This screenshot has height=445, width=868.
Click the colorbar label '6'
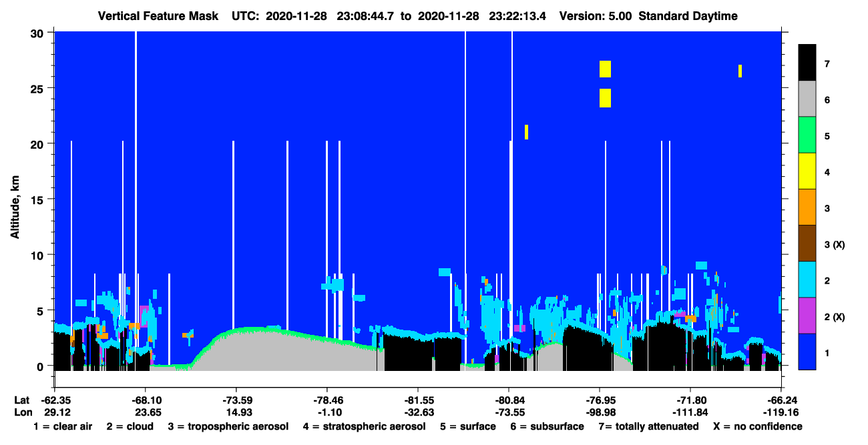pos(827,99)
